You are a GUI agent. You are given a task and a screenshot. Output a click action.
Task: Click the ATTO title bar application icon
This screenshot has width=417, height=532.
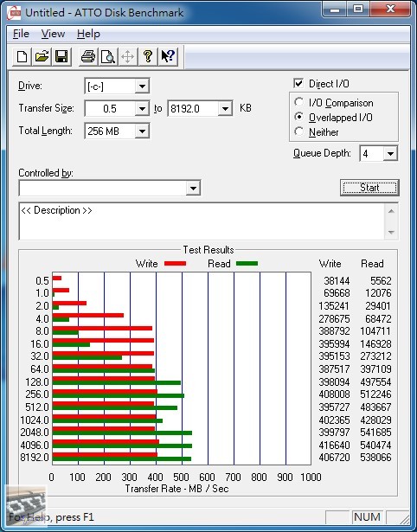pyautogui.click(x=14, y=13)
